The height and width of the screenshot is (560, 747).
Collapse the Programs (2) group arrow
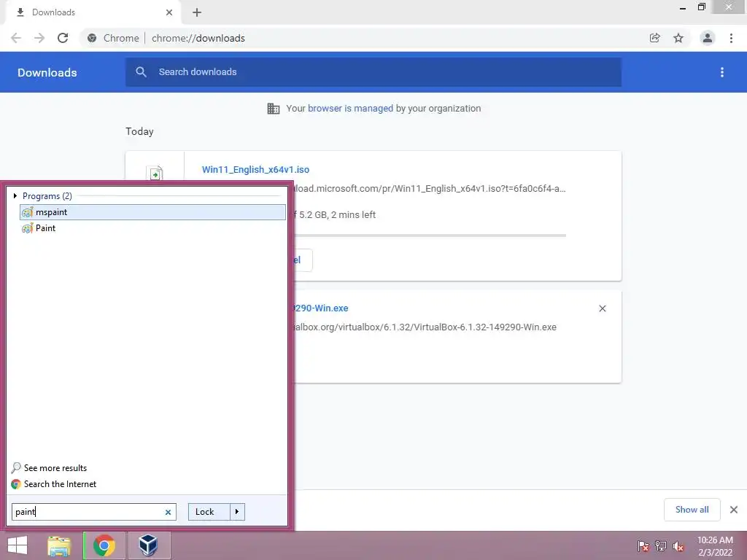tap(15, 195)
